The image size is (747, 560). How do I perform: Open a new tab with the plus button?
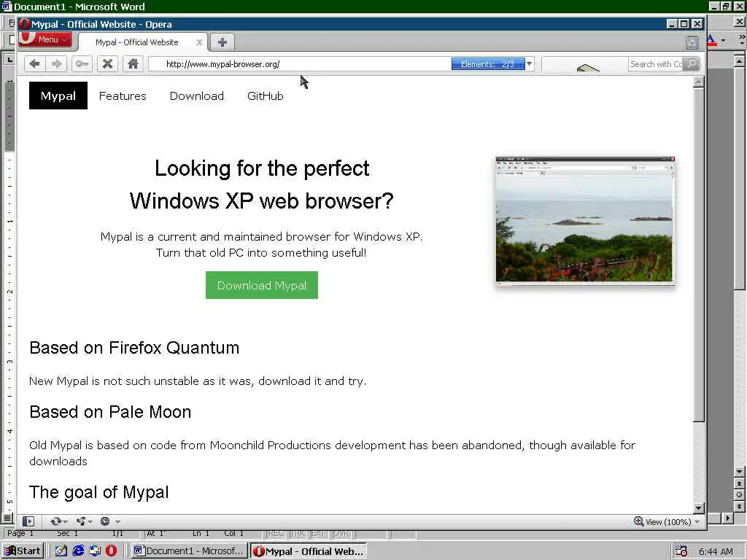point(222,42)
